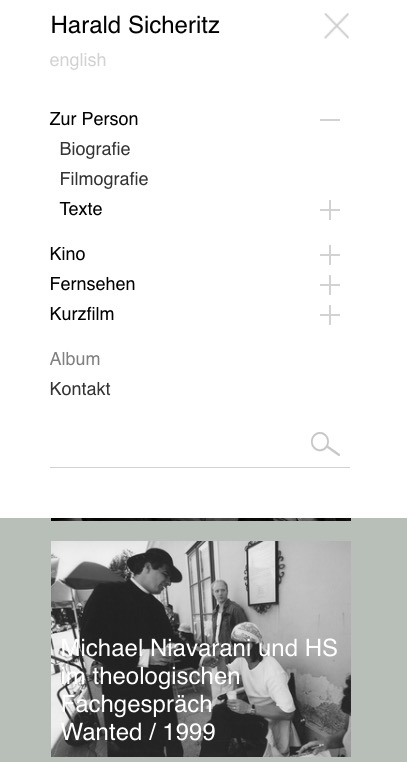Collapse Zur Person using the minus icon
The height and width of the screenshot is (762, 407).
pyautogui.click(x=330, y=120)
